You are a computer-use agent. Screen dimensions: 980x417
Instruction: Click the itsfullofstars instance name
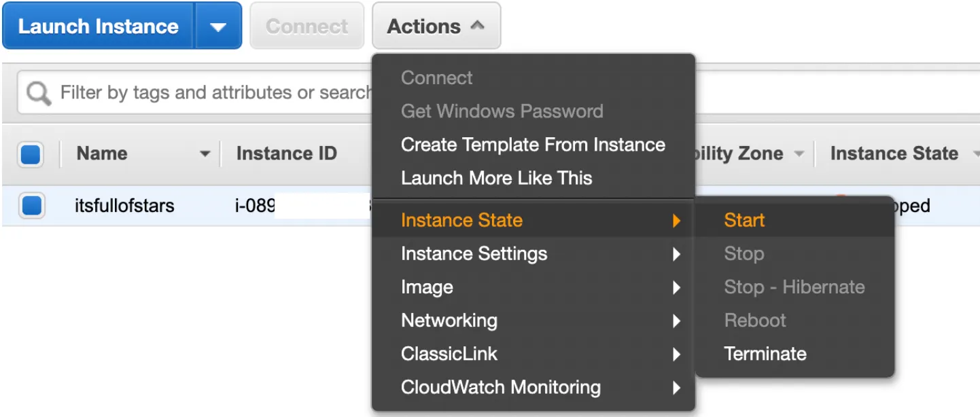point(124,205)
